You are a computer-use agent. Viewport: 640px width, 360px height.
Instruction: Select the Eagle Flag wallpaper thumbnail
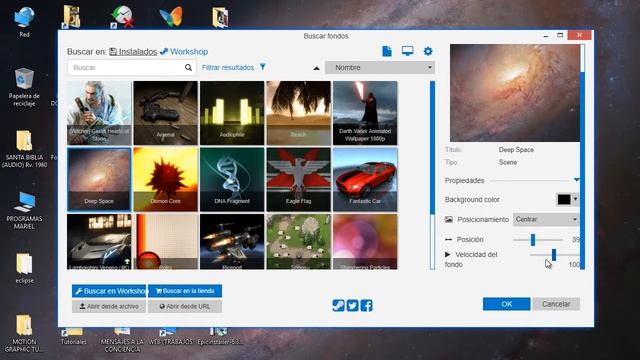pyautogui.click(x=298, y=179)
